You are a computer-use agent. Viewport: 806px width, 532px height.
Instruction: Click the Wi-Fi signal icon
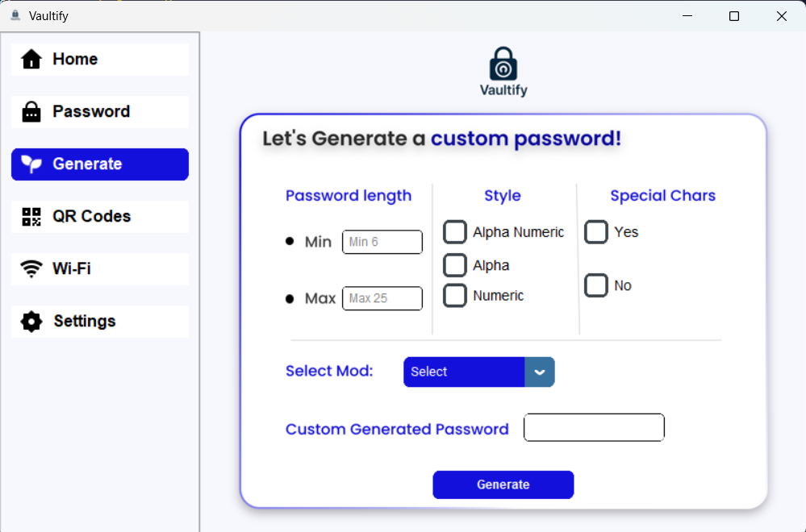pos(31,268)
